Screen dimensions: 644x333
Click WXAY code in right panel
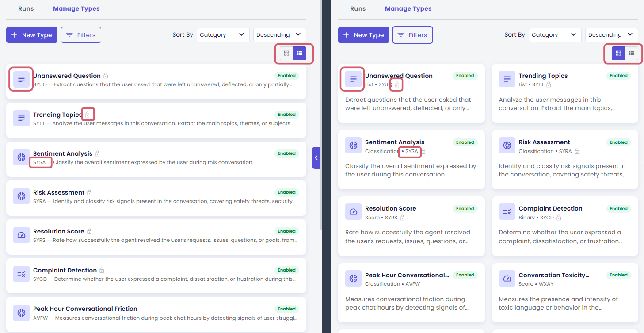(x=545, y=284)
